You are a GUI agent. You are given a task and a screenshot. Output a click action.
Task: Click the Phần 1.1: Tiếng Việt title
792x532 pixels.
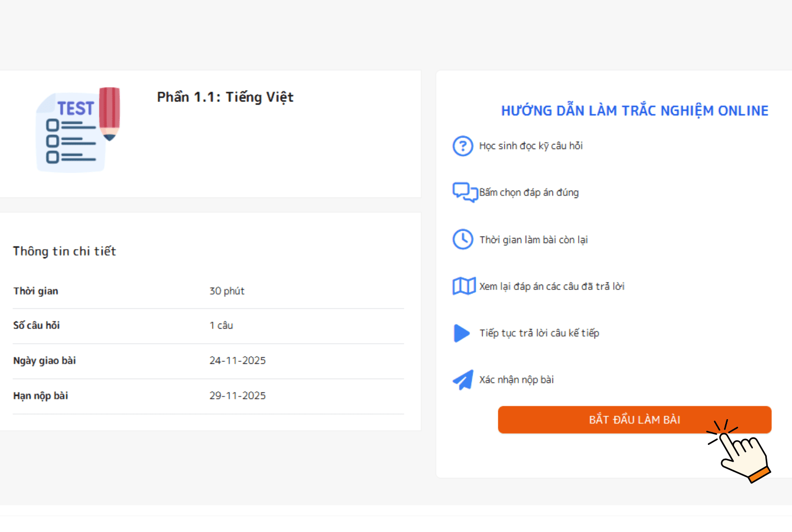coord(225,97)
